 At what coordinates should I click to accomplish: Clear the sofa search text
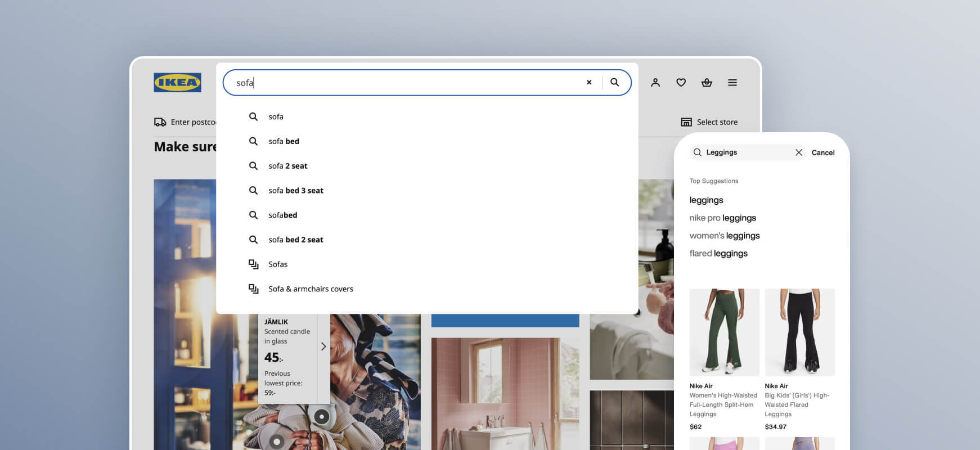coord(589,83)
